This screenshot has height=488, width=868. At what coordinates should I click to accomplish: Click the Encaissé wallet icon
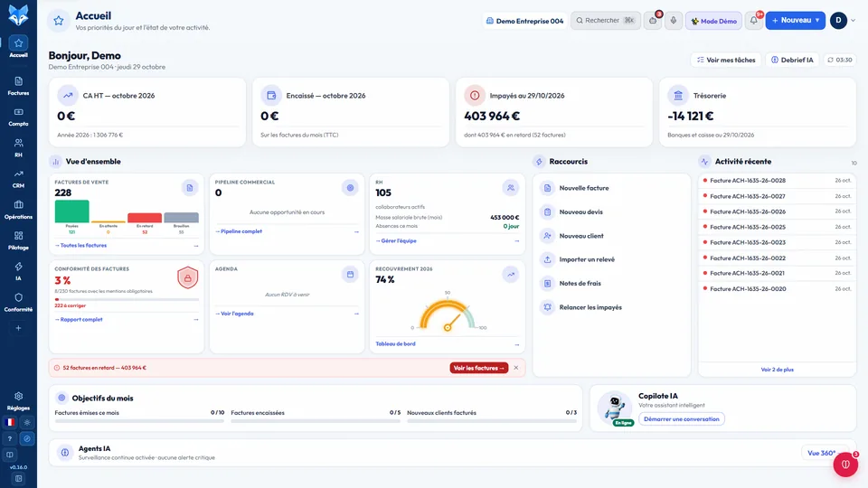pyautogui.click(x=271, y=96)
